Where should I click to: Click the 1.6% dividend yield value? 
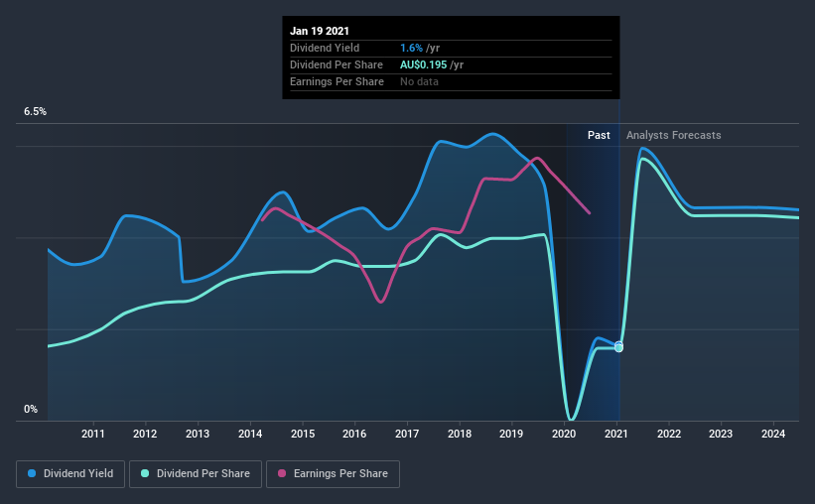pos(411,48)
